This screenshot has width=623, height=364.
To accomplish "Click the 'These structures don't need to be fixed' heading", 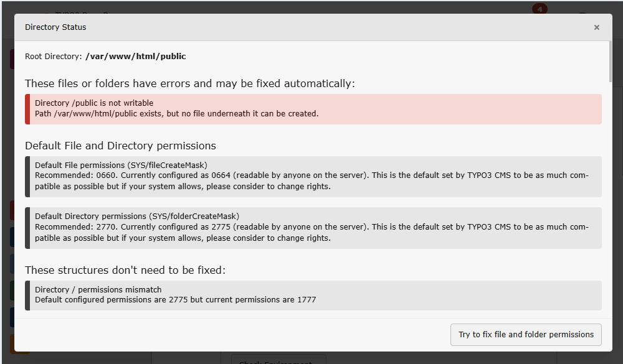I will [125, 270].
